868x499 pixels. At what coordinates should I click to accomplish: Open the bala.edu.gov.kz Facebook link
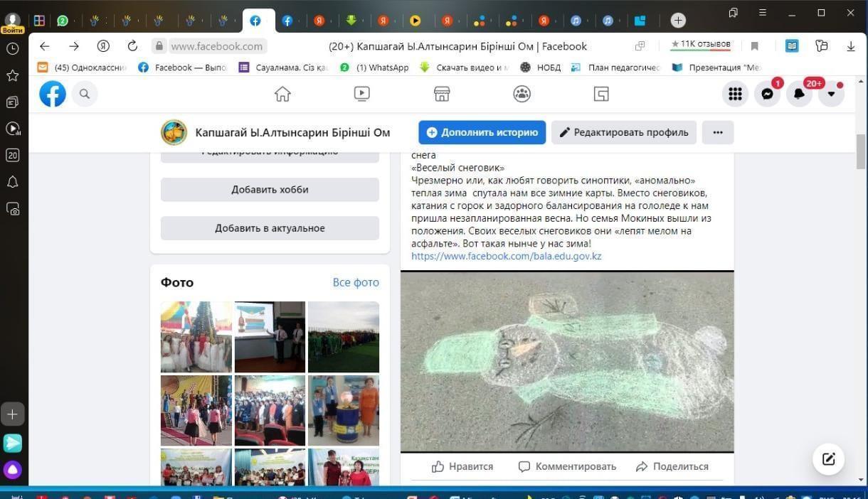tap(506, 256)
